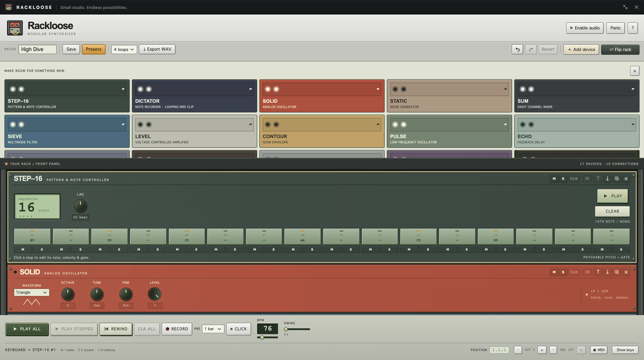Mute the STEP-16 device
The width and height of the screenshot is (644, 360).
pos(554,179)
